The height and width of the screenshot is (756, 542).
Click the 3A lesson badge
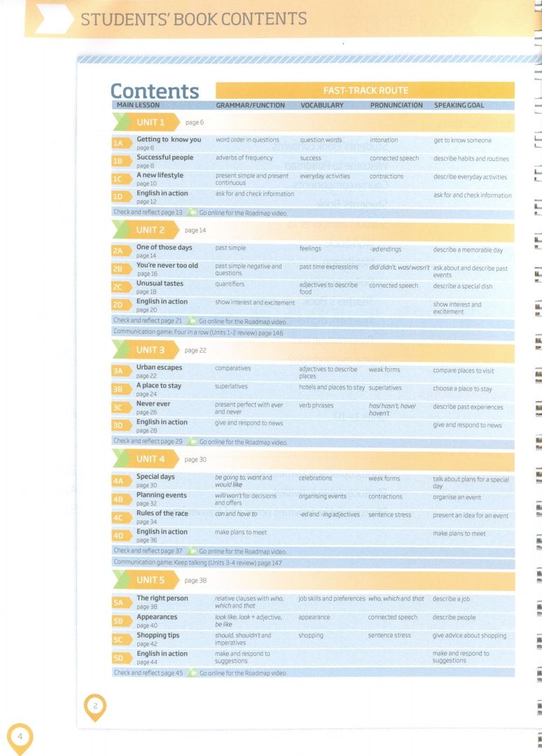(121, 371)
